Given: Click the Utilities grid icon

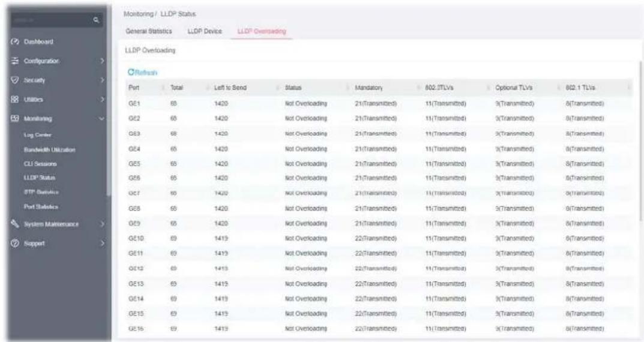Looking at the screenshot, I should 15,100.
